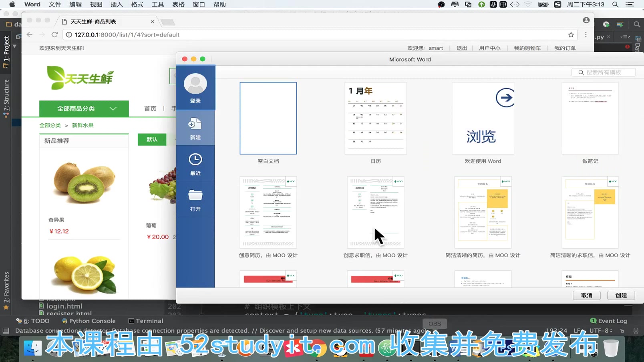
Task: Click the 全部分类 breadcrumb link
Action: 50,125
